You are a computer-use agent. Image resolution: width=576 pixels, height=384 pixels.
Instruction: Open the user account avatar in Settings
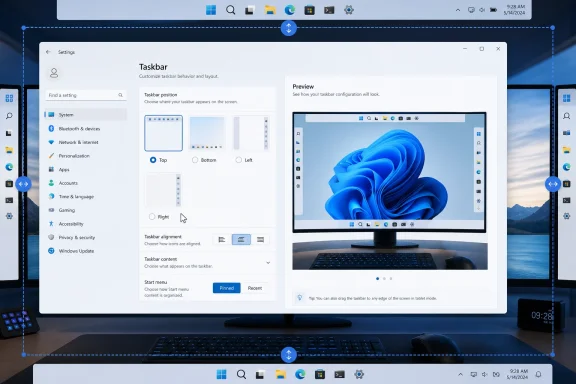tap(54, 73)
